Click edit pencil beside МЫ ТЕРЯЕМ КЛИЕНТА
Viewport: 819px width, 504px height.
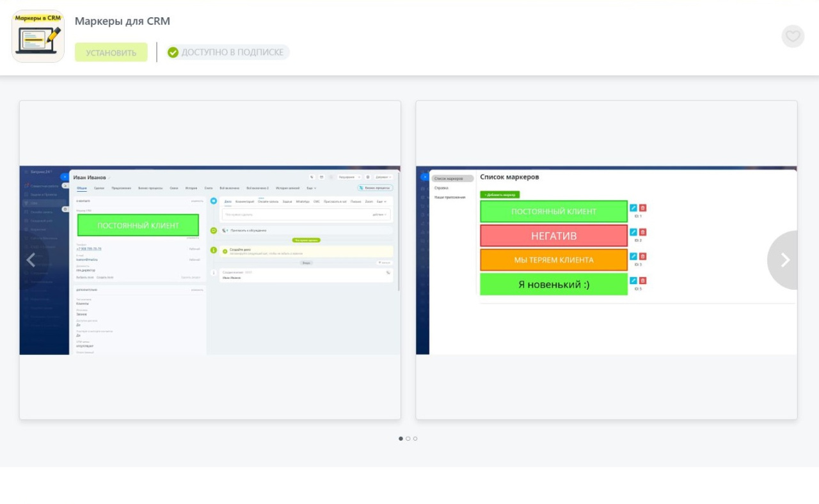coord(633,256)
